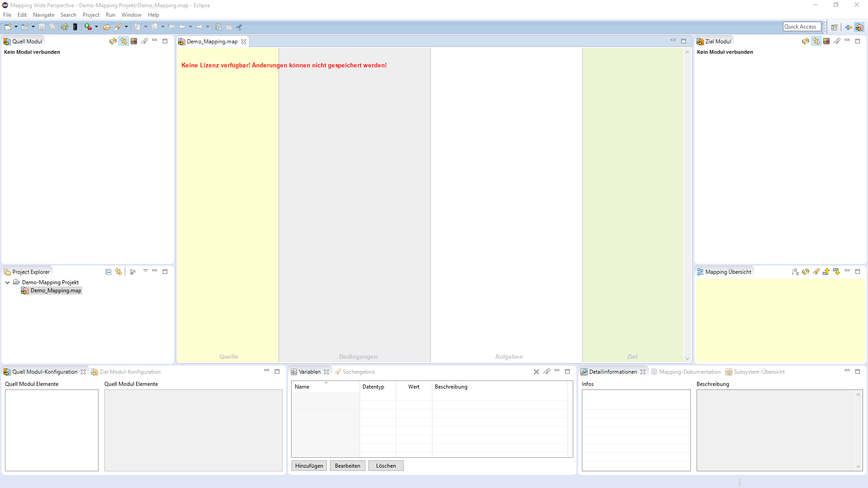Switch to the Ziel Modul-Konfiguration tab
Viewport: 868px width, 488px height.
point(130,372)
